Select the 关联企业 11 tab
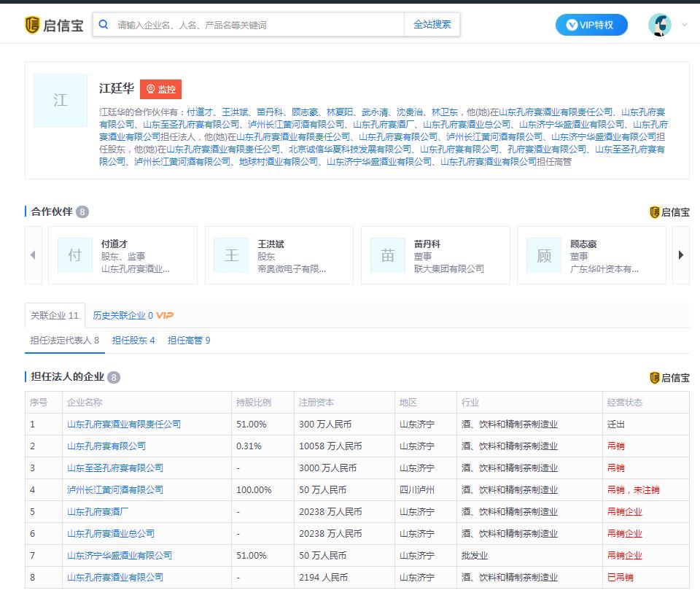Screen dimensions: 700x601 coord(53,315)
